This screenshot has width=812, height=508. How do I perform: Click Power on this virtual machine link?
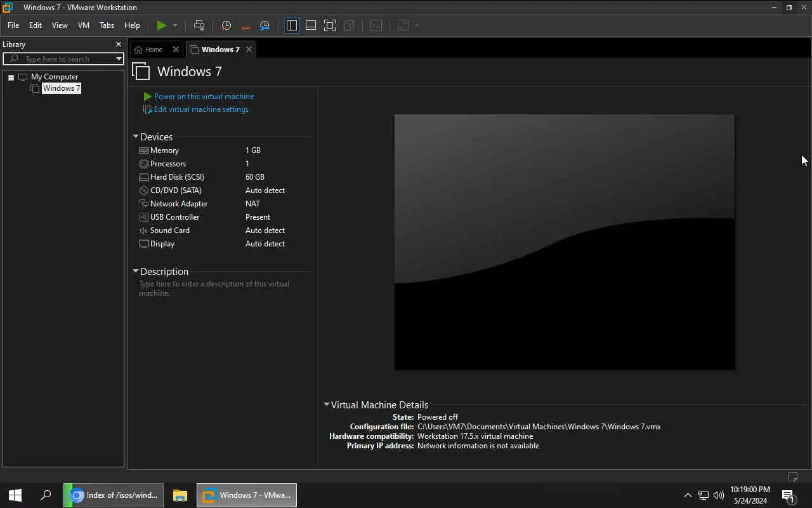(x=204, y=97)
